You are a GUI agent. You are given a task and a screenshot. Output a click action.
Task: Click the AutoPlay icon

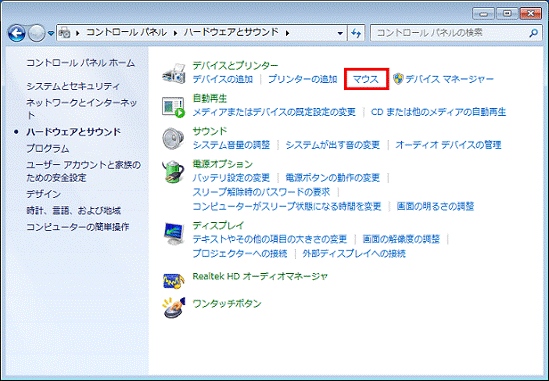[174, 107]
